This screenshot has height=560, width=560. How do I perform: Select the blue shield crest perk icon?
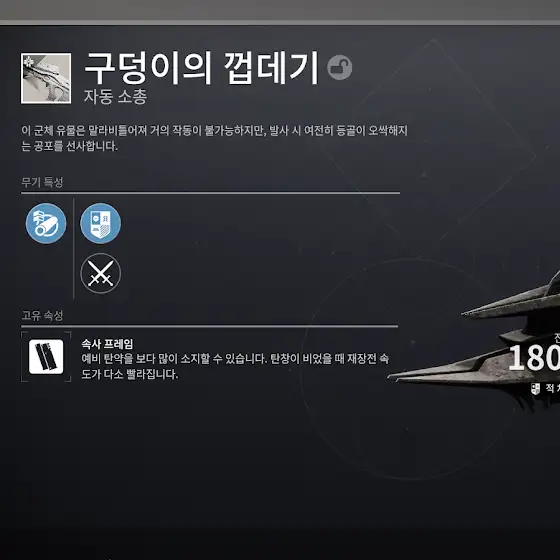pyautogui.click(x=101, y=223)
